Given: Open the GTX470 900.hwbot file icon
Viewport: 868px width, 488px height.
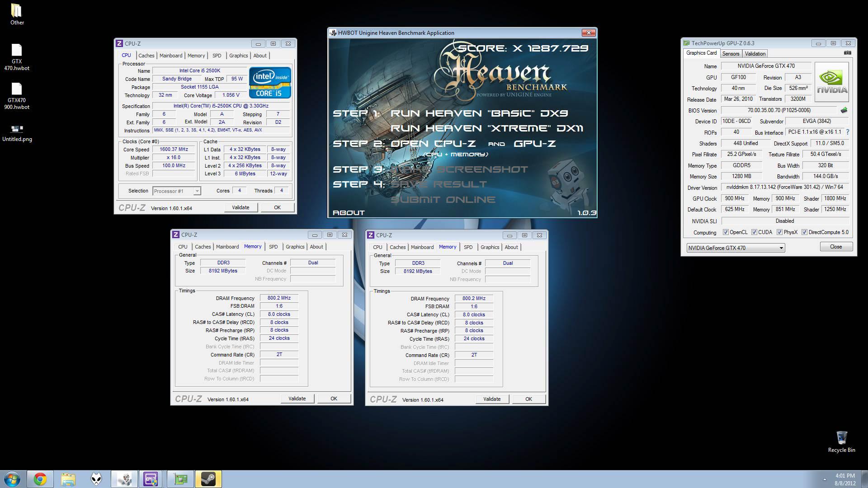Looking at the screenshot, I should click(x=17, y=96).
